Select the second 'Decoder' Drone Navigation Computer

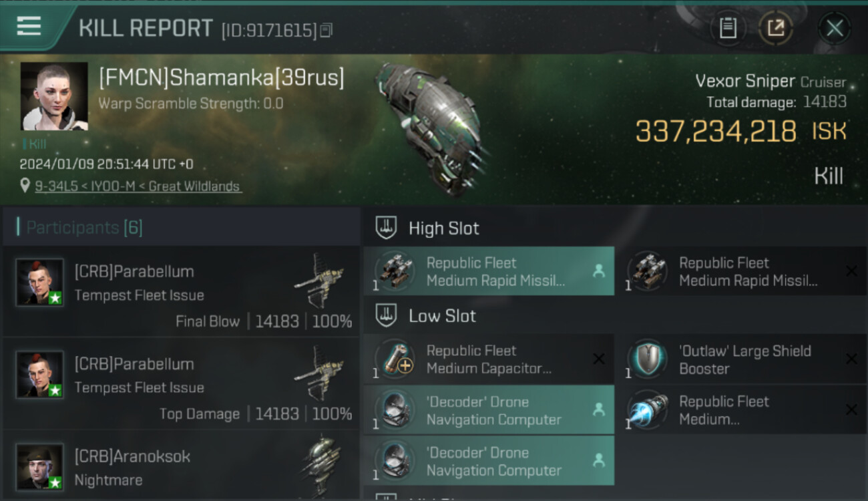point(489,461)
